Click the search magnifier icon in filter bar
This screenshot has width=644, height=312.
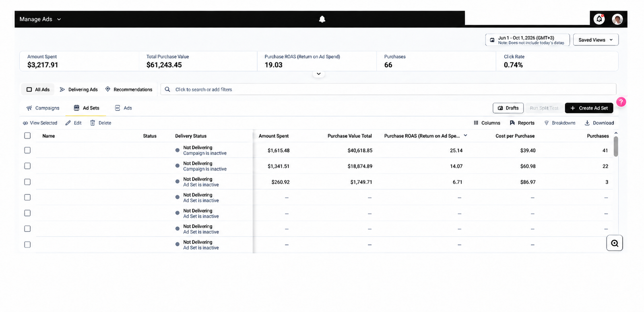tap(167, 89)
